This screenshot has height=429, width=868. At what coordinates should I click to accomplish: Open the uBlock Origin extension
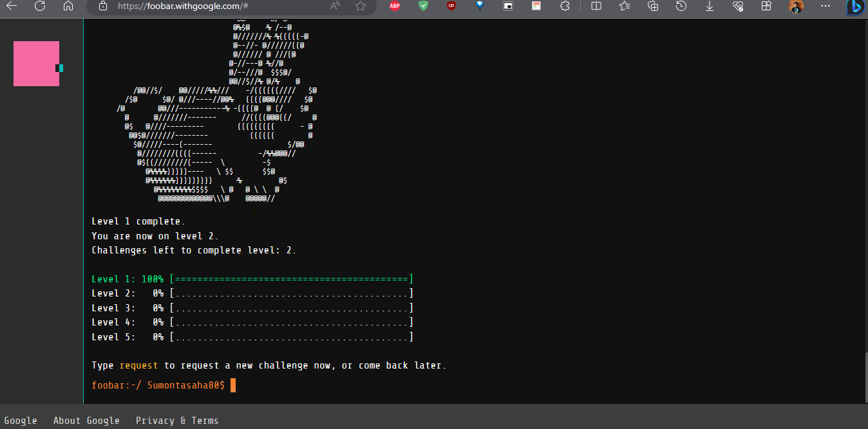tap(451, 6)
